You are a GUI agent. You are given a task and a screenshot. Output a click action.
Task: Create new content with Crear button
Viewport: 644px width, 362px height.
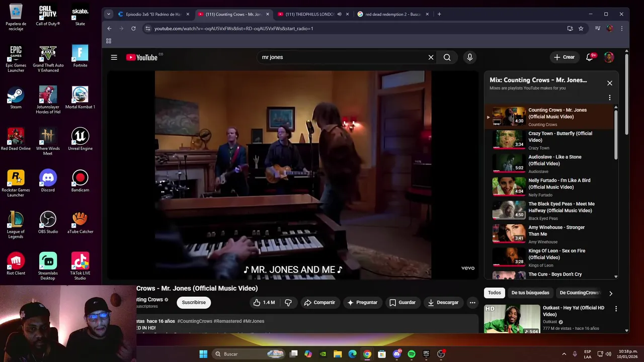tap(564, 57)
